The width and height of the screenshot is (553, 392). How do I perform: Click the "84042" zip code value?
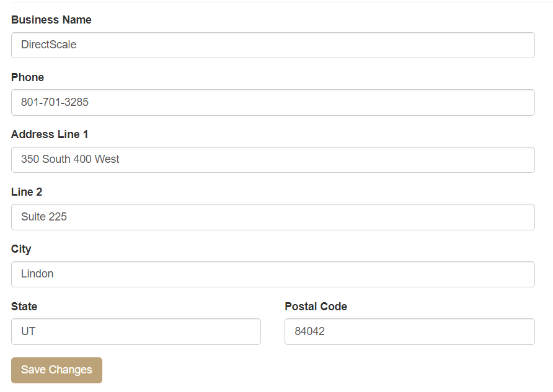pos(309,331)
